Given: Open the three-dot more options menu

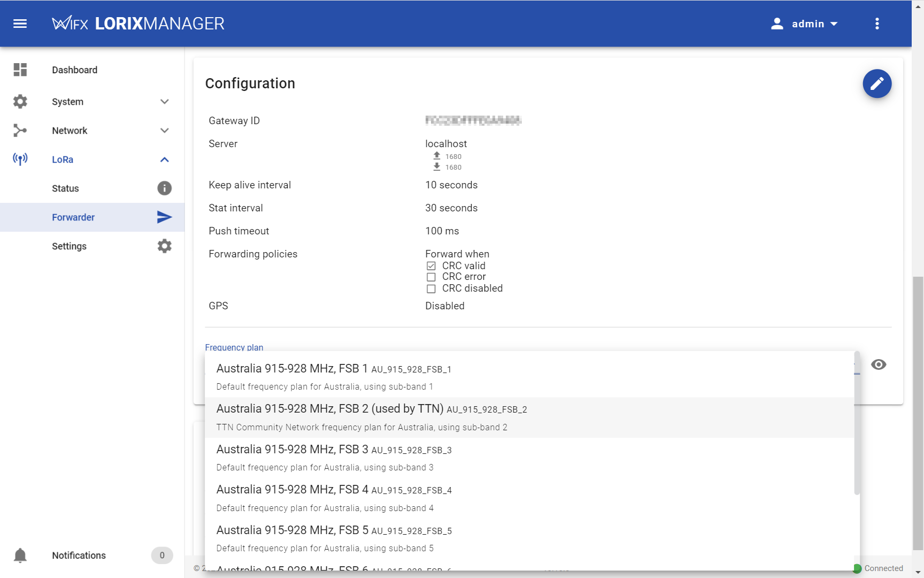Looking at the screenshot, I should click(x=876, y=24).
